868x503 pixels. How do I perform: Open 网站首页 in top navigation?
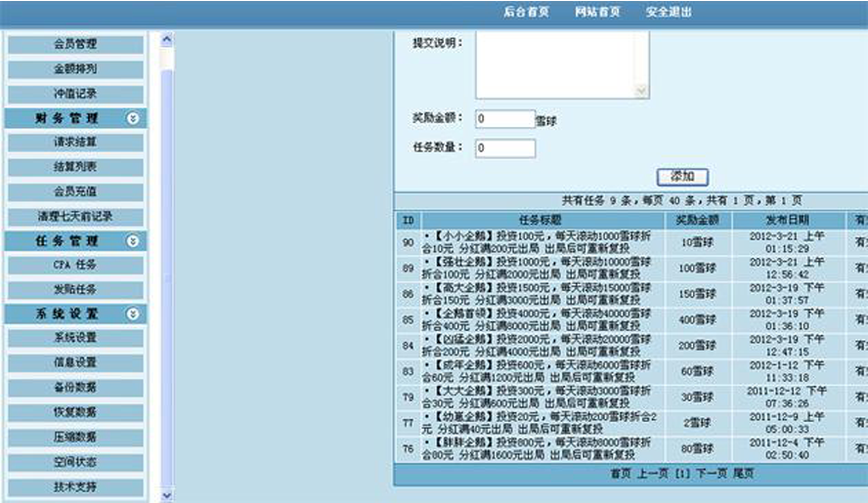(596, 12)
